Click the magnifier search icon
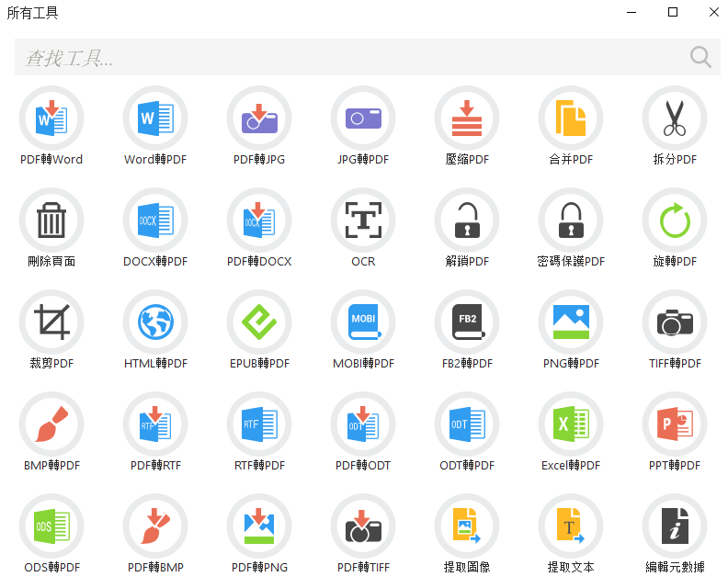 (x=700, y=57)
